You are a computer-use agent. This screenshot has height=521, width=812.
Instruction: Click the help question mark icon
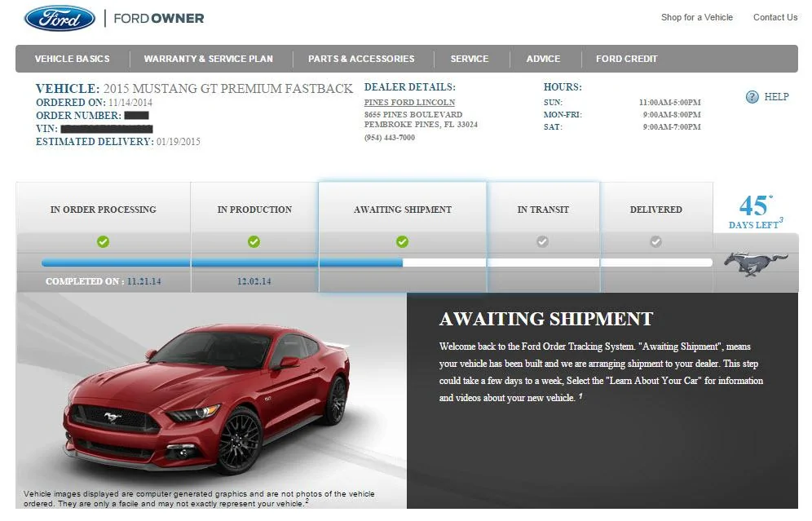pyautogui.click(x=752, y=97)
